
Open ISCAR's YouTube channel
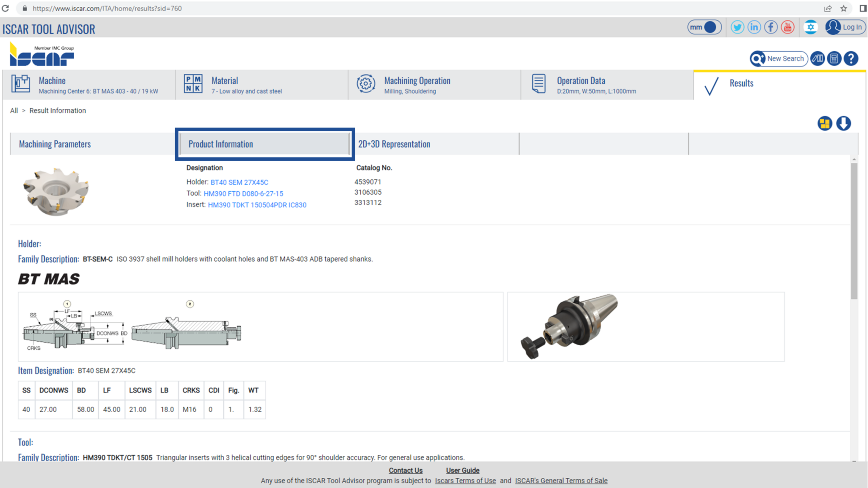pyautogui.click(x=788, y=27)
